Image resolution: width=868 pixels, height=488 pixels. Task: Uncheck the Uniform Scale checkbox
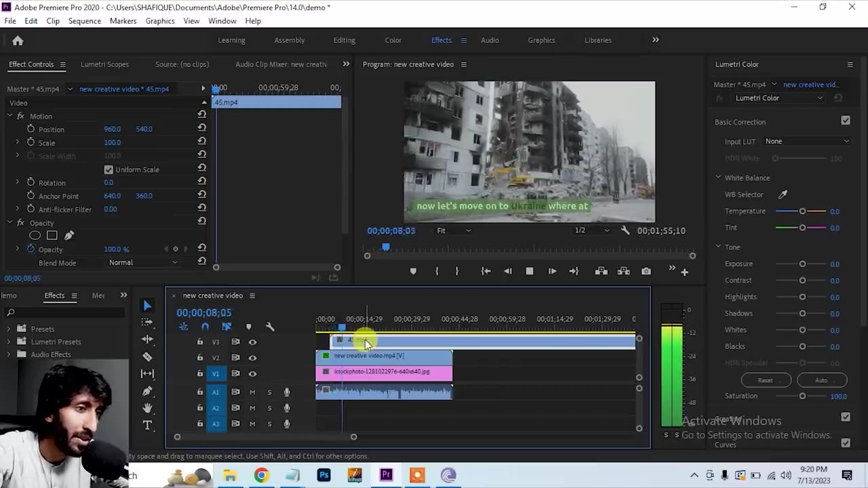(108, 169)
